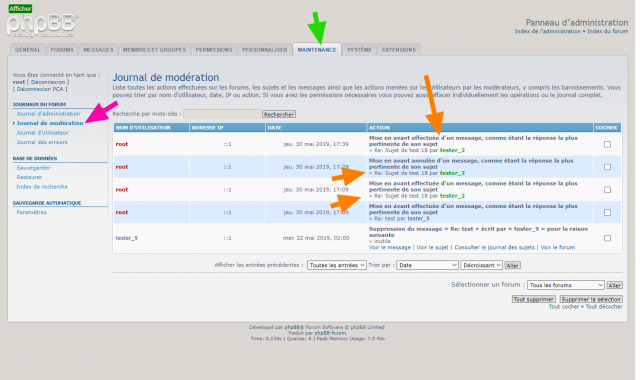Click the green Afficher badge
The width and height of the screenshot is (640, 380).
click(x=20, y=9)
